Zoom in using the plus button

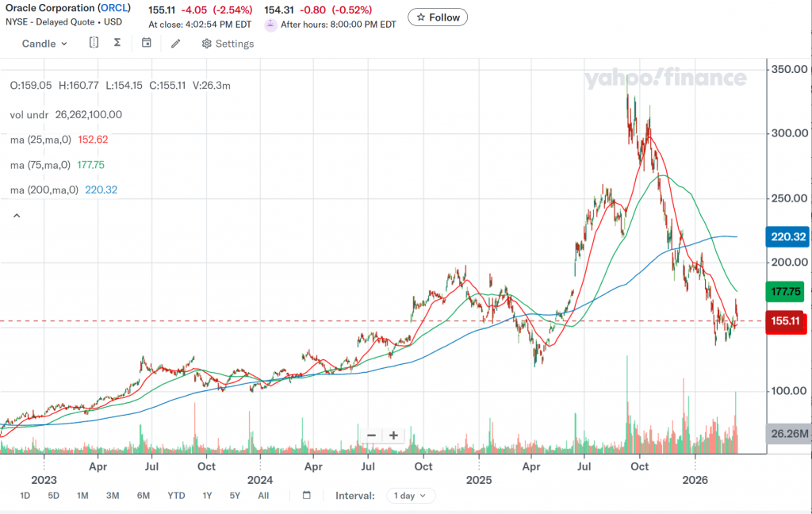point(393,435)
